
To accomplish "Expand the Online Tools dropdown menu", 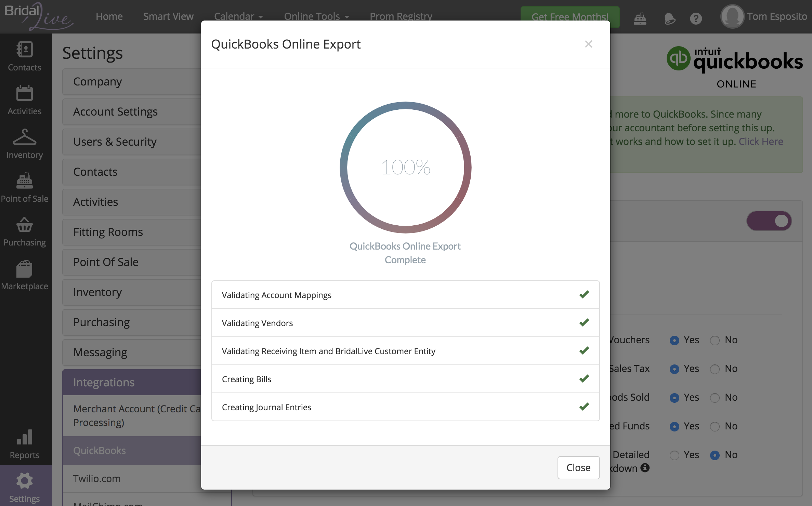I will [316, 16].
